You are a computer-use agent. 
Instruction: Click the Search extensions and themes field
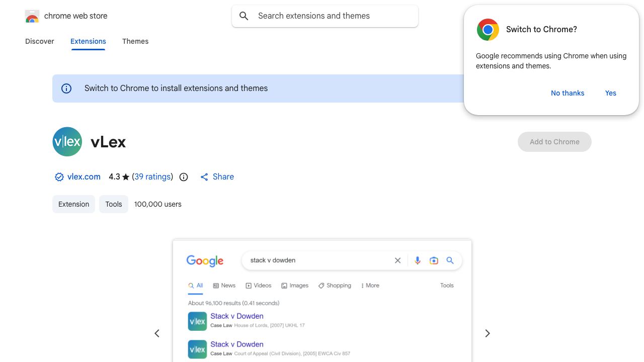click(325, 16)
